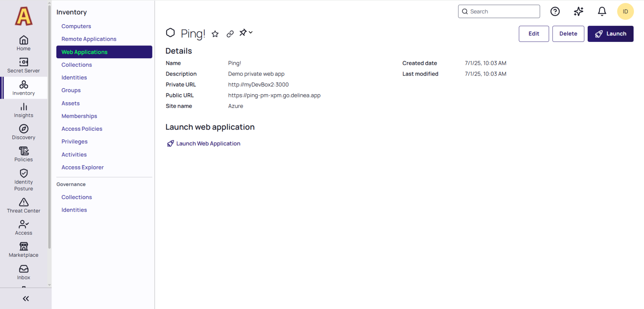This screenshot has height=309, width=644.
Task: Toggle favorite star for Ping!
Action: 215,34
